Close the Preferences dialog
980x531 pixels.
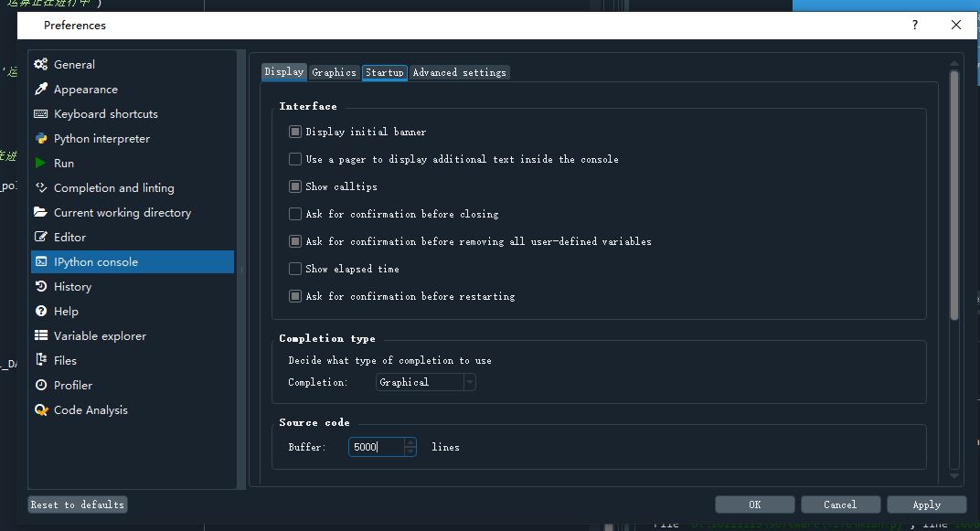click(956, 25)
